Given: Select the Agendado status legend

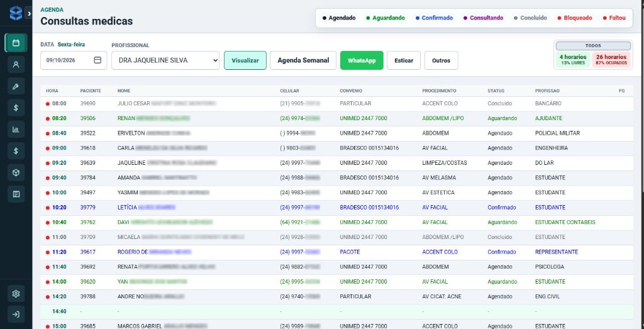Looking at the screenshot, I should point(339,18).
